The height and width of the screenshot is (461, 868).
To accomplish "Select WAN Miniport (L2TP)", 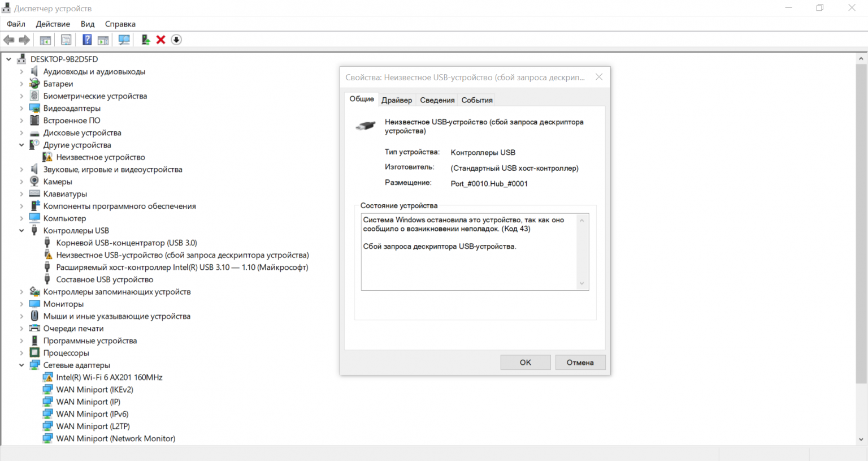I will 93,426.
